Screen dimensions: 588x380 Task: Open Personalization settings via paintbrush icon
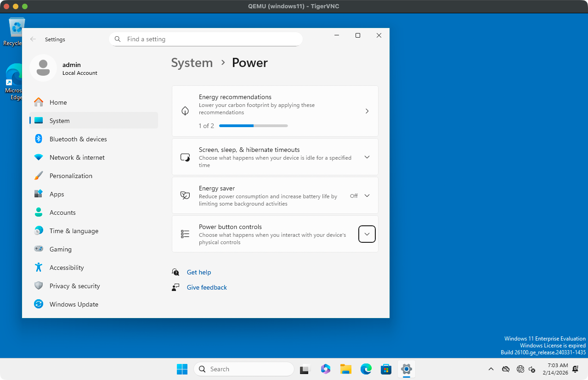[39, 176]
